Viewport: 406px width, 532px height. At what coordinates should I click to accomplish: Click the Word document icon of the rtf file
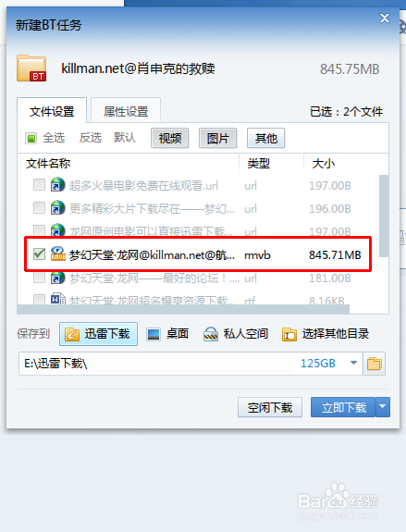click(x=57, y=299)
